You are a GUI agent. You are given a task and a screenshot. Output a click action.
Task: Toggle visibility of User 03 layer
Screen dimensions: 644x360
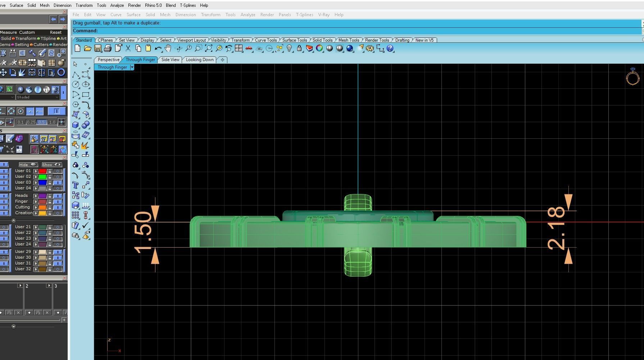tap(58, 183)
